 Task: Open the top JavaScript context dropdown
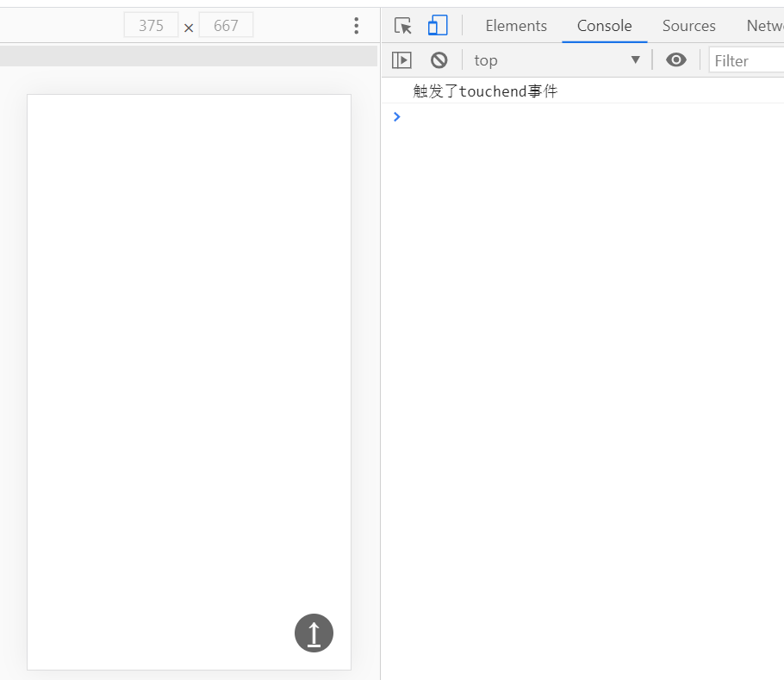pos(557,60)
